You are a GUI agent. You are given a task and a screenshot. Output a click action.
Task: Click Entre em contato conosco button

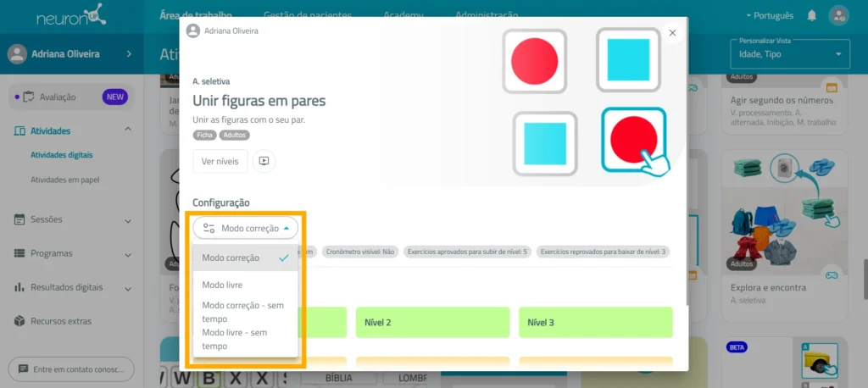pyautogui.click(x=71, y=369)
